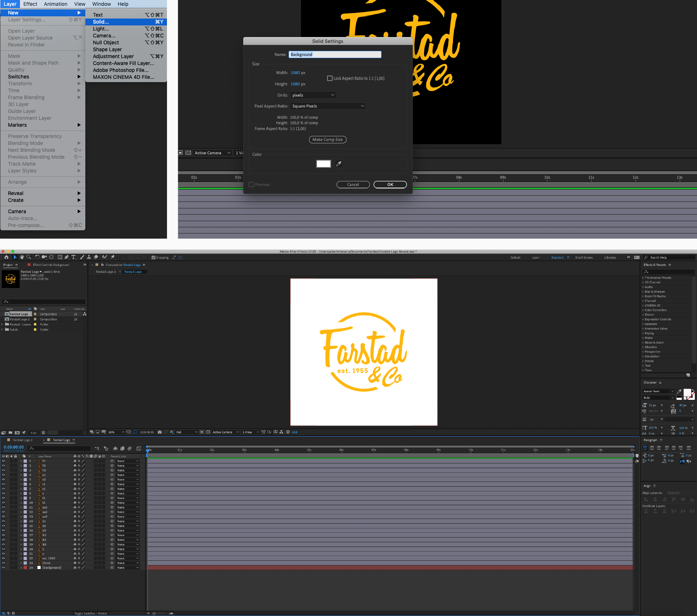Click the Name field in Solid Settings
697x616 pixels.
335,54
